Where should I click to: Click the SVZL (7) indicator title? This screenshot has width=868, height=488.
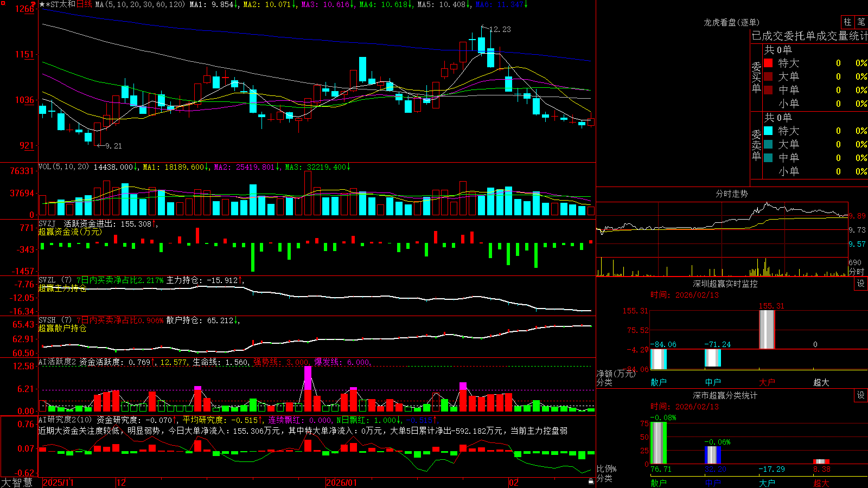tap(55, 280)
